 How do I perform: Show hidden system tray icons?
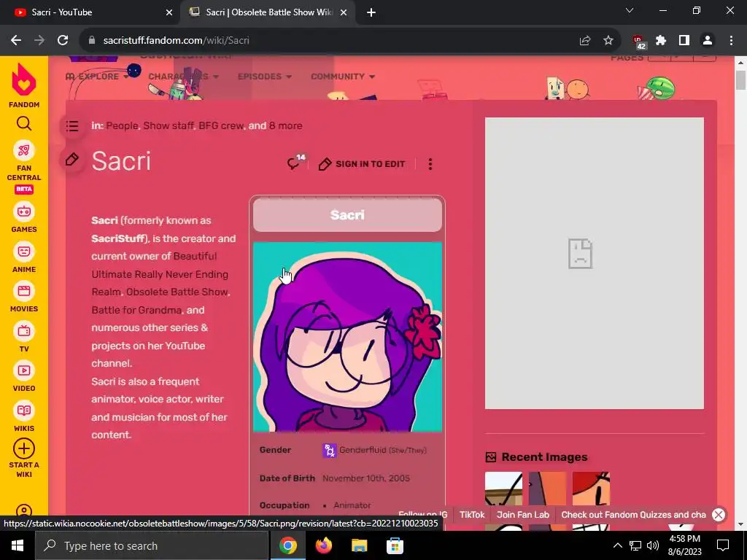click(617, 545)
